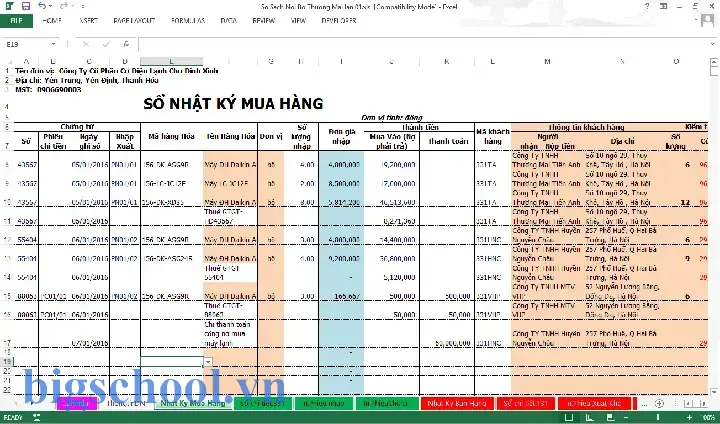The width and height of the screenshot is (720, 424).
Task: Click the macro recording icon in status bar
Action: (36, 417)
